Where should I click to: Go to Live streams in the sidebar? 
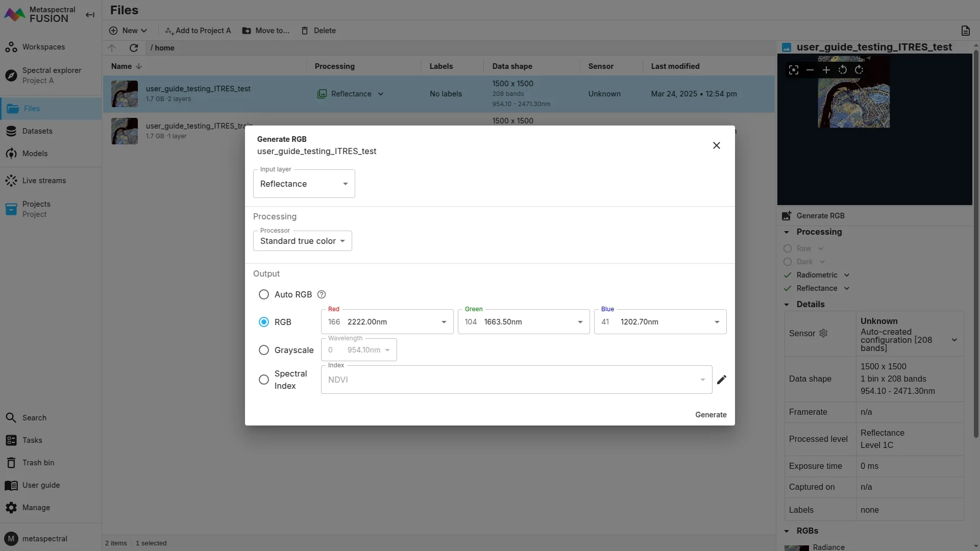click(44, 181)
